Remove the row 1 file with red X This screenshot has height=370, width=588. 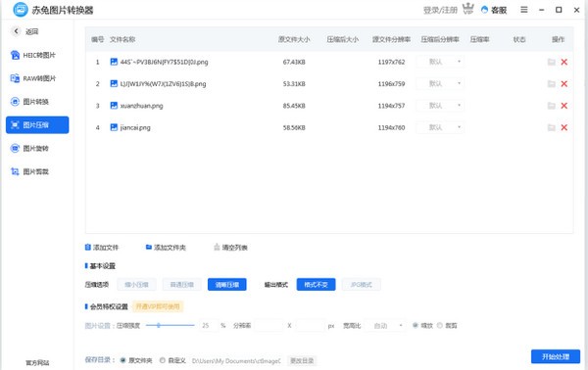(564, 62)
